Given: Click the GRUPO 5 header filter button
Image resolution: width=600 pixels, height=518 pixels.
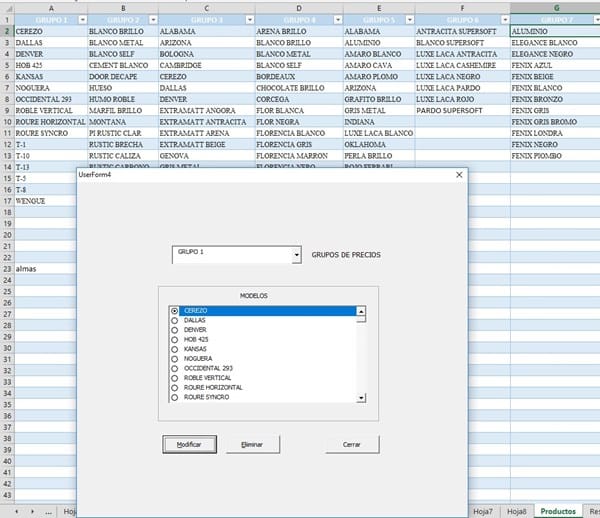Looking at the screenshot, I should [x=405, y=19].
